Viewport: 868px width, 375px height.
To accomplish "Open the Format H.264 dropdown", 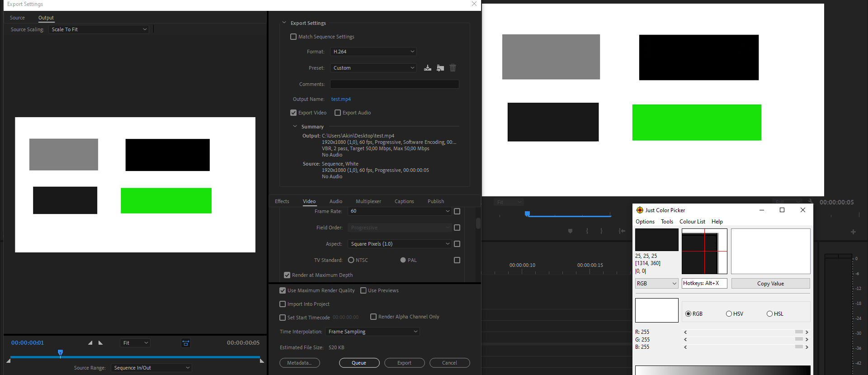I will pyautogui.click(x=373, y=52).
